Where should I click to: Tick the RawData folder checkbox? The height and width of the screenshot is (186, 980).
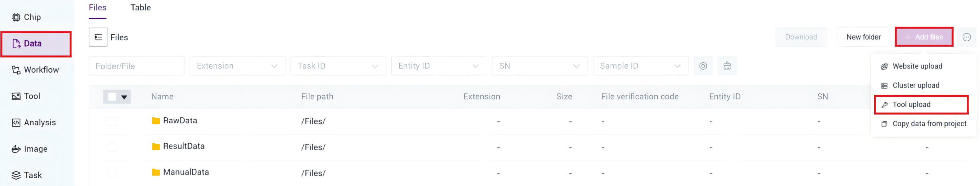coord(112,121)
